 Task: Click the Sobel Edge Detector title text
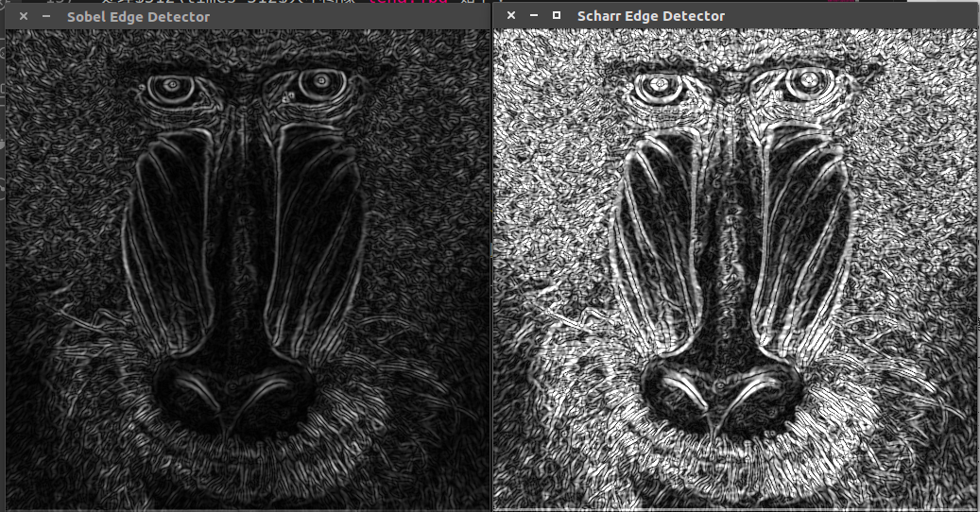click(138, 17)
